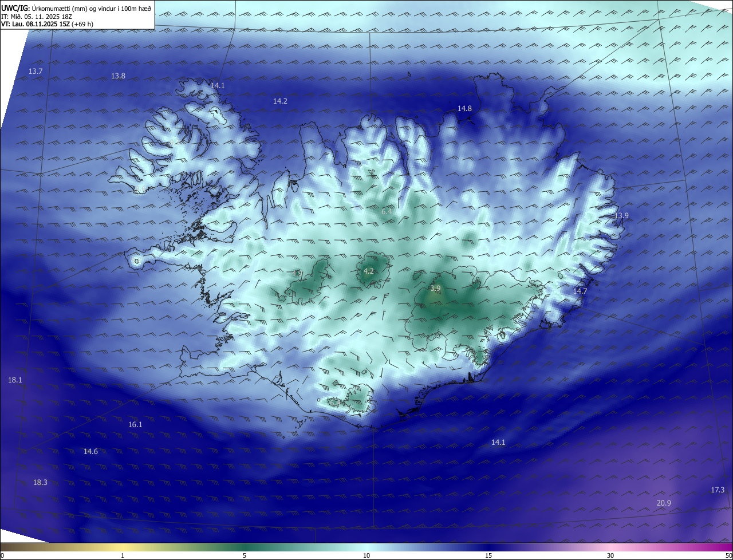
Task: Click the 13.8 value label
Action: pyautogui.click(x=118, y=76)
